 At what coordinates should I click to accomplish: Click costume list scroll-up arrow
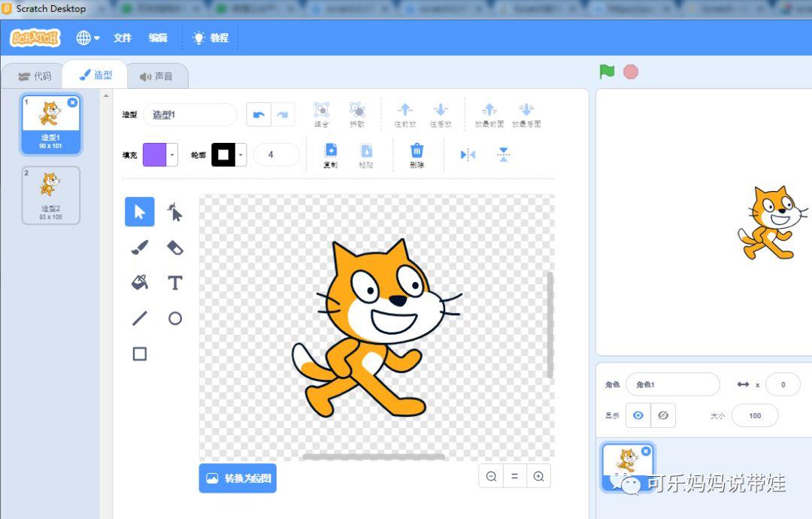click(106, 96)
